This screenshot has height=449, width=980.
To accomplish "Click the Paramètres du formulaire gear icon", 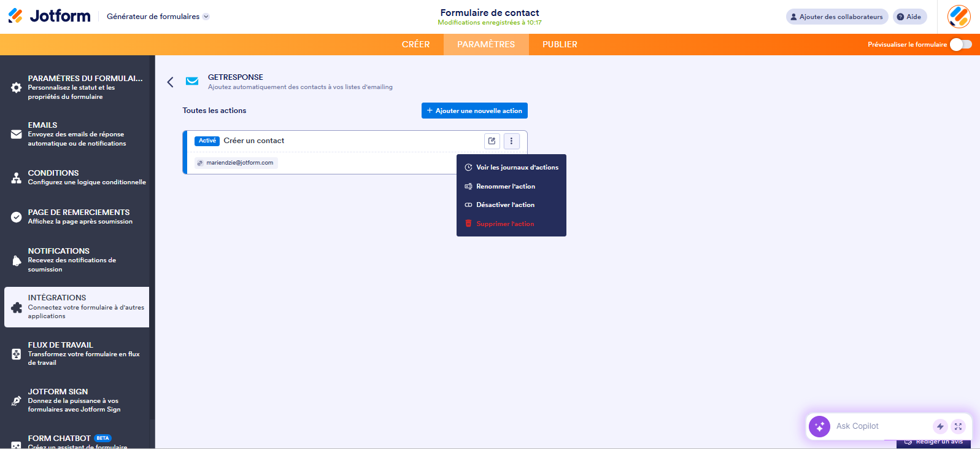I will [17, 87].
